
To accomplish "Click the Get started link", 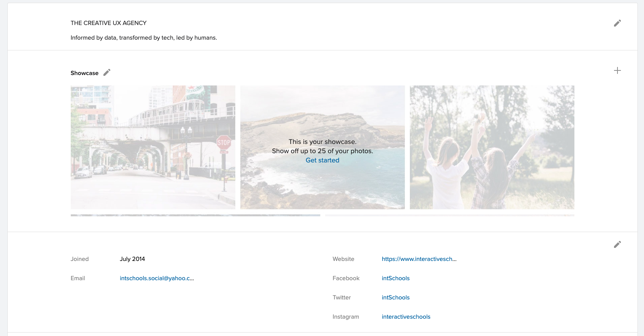I will [x=322, y=160].
